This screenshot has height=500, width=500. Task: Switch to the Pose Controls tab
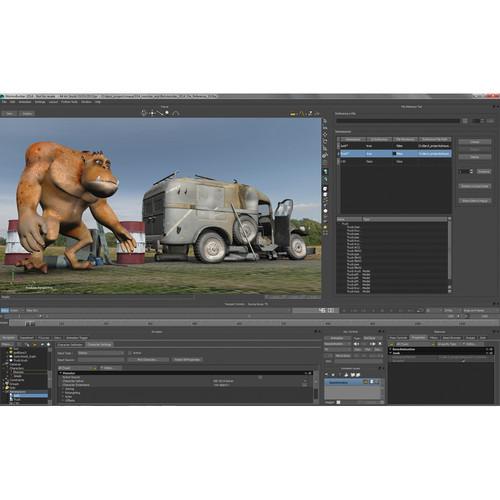[398, 338]
